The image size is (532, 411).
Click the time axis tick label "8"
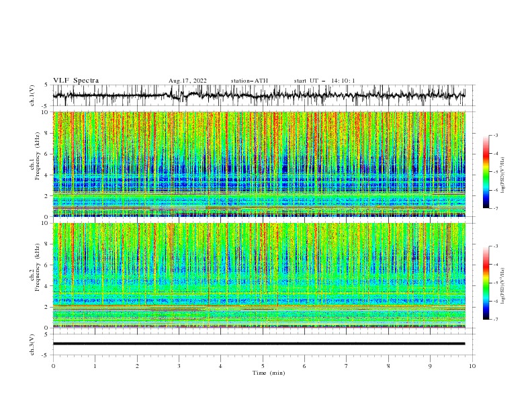[388, 366]
